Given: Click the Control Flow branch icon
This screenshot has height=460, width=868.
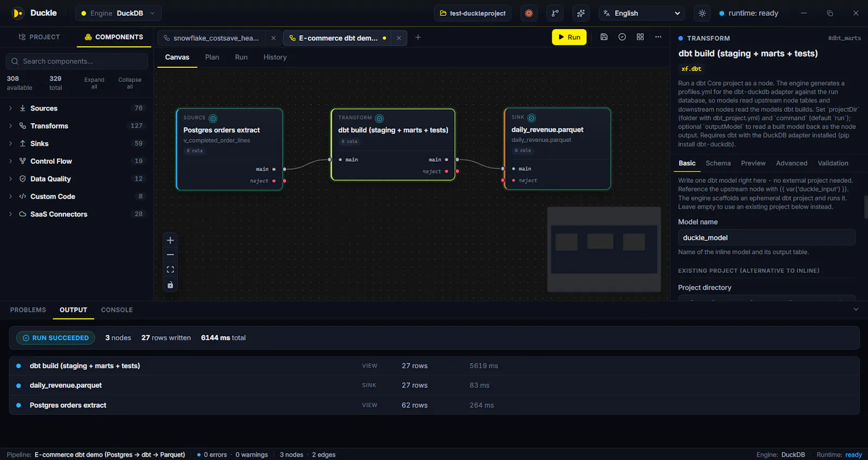Looking at the screenshot, I should click(23, 161).
